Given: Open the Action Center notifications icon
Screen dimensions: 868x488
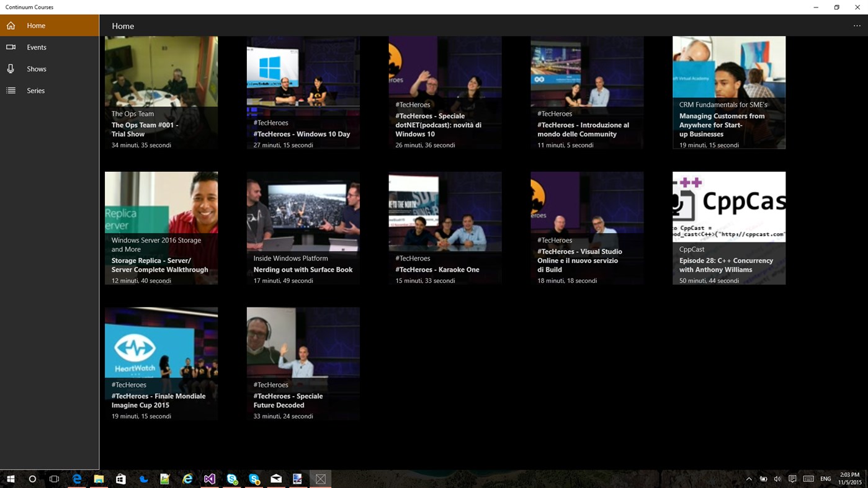Looking at the screenshot, I should click(792, 479).
